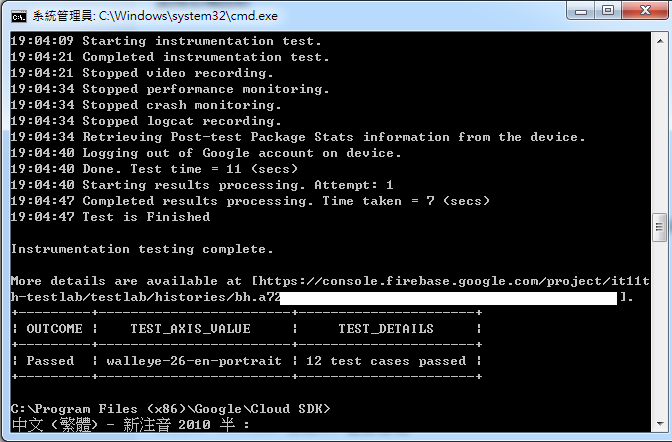Click the scrollbar up arrow
The width and height of the screenshot is (672, 442).
click(660, 41)
